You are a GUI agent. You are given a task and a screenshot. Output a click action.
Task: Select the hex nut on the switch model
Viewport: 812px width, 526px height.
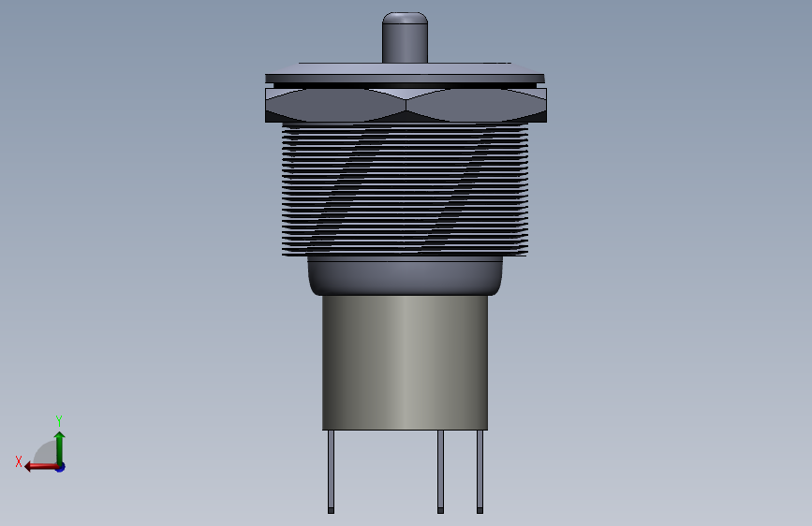click(406, 105)
